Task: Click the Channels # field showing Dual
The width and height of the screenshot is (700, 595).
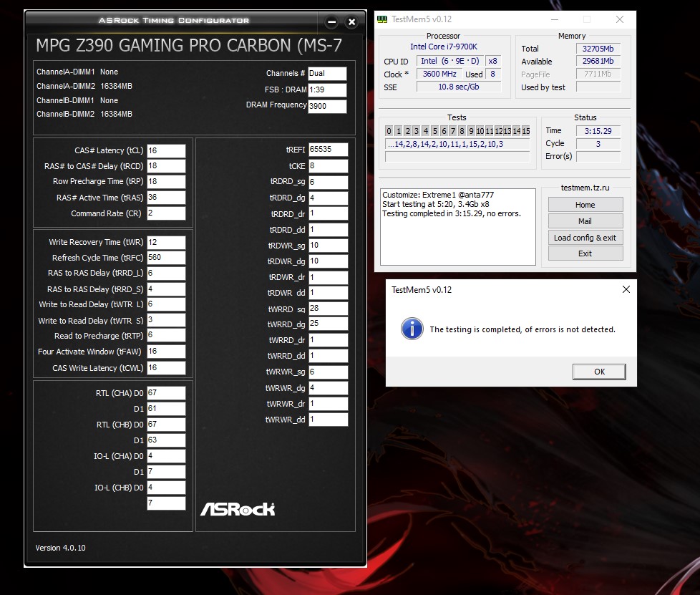Action: [x=327, y=74]
